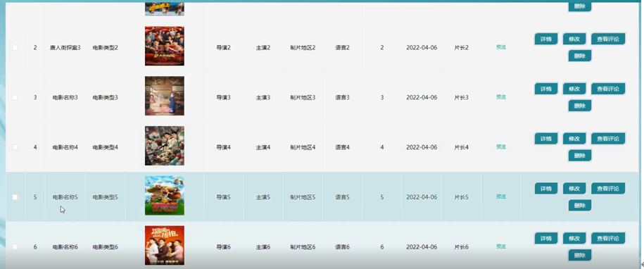Click the cell 制片地区4
Image resolution: width=644 pixels, height=269 pixels.
[303, 147]
